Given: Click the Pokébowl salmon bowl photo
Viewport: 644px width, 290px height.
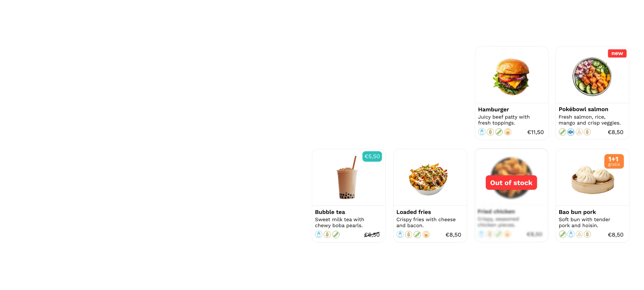Looking at the screenshot, I should click(592, 77).
